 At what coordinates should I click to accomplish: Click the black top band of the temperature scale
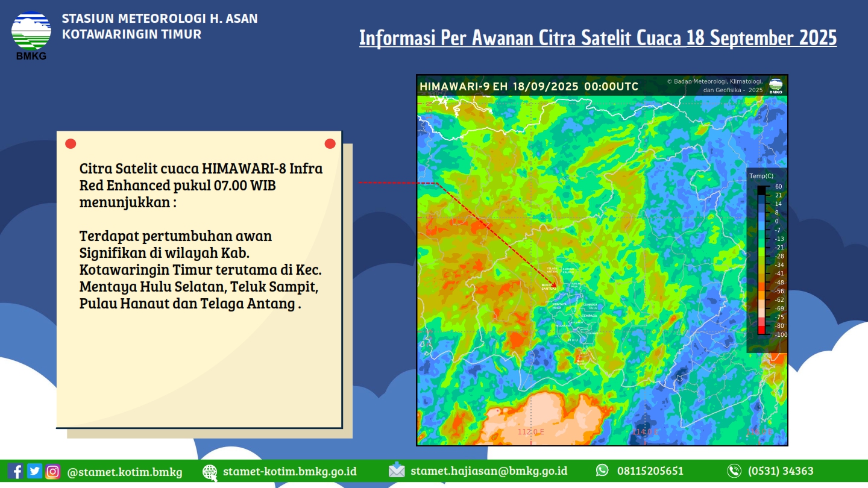(x=761, y=190)
